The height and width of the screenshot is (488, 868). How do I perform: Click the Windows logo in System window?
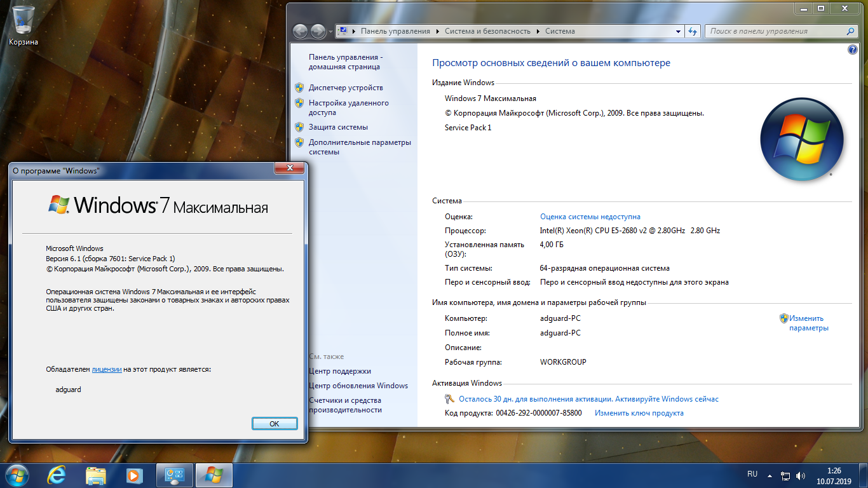802,140
